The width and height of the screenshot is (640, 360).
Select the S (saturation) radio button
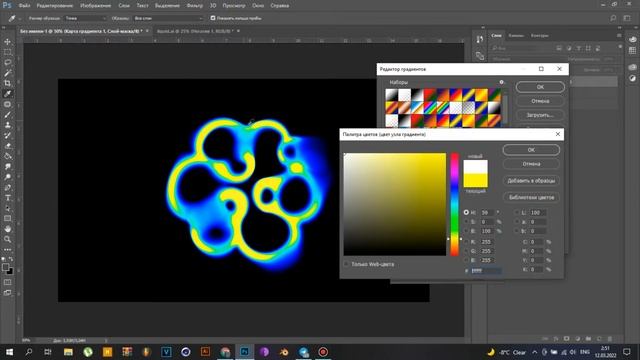click(466, 222)
